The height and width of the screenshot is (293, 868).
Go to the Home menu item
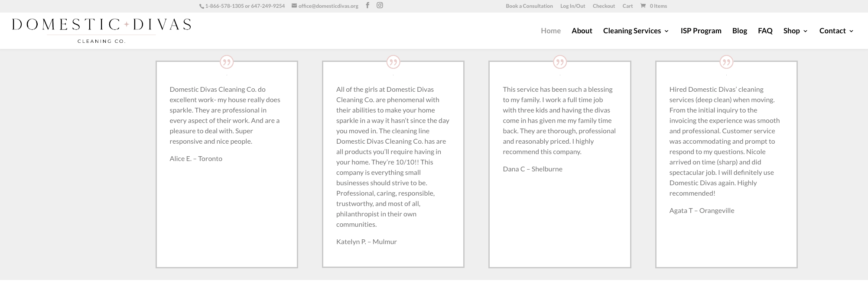click(551, 31)
